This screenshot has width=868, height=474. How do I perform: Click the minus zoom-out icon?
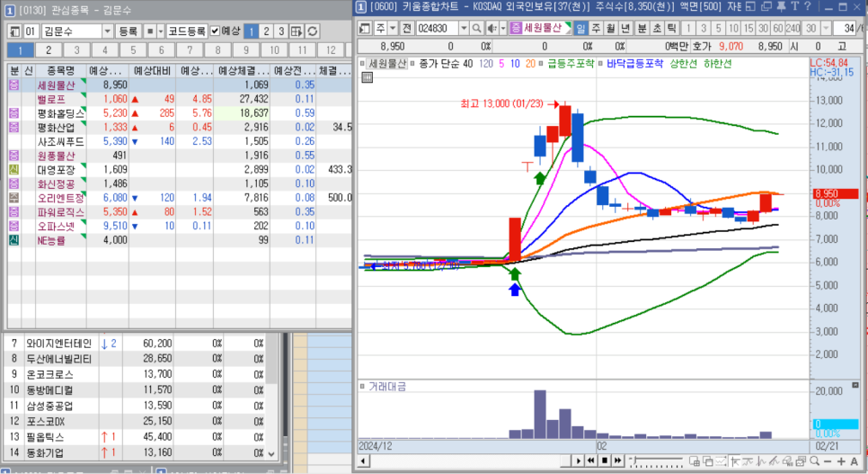coord(828,461)
